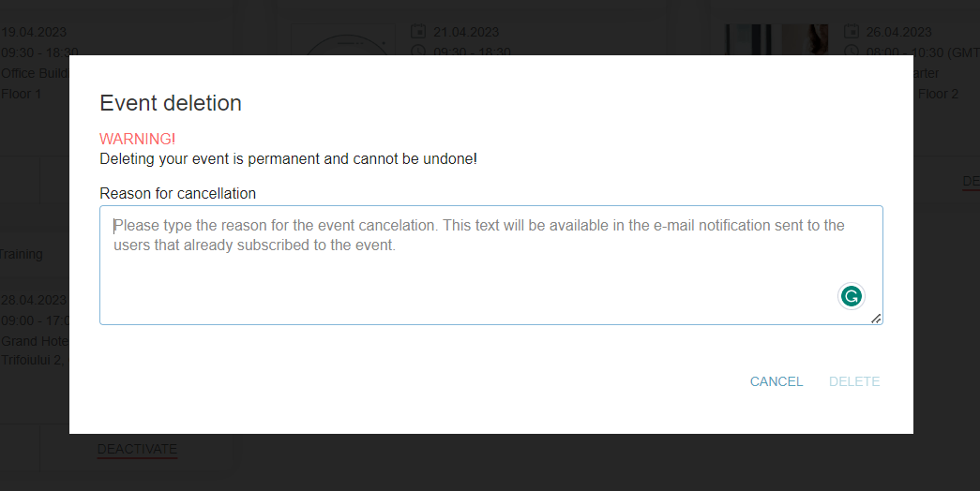This screenshot has width=980, height=491.
Task: Click the green Grammarly icon in textarea
Action: click(x=851, y=297)
